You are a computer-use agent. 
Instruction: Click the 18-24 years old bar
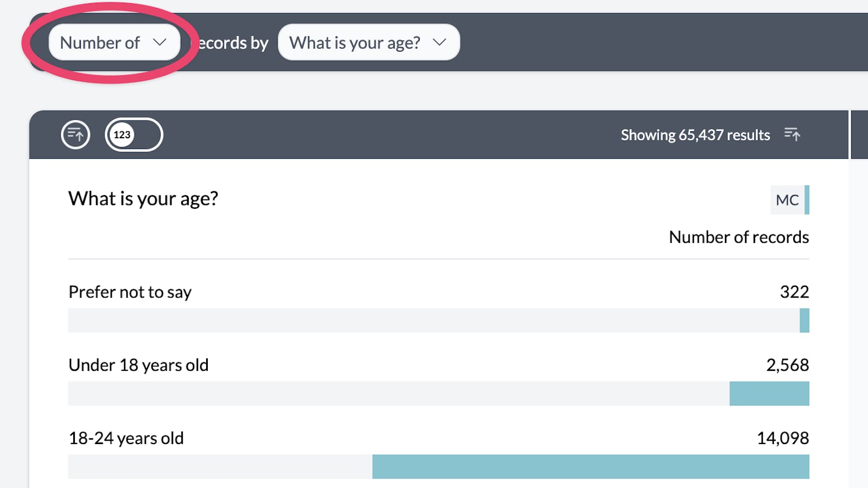(590, 467)
